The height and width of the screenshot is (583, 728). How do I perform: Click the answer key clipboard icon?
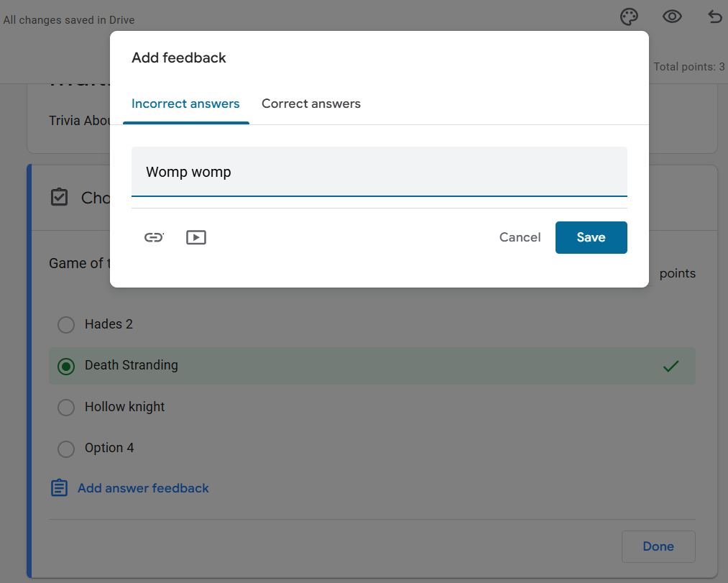point(59,197)
